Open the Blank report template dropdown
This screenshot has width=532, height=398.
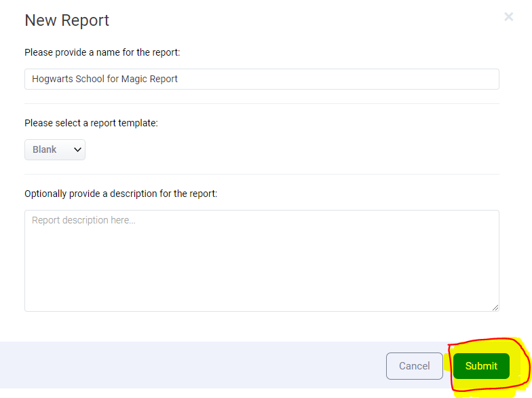click(x=54, y=149)
